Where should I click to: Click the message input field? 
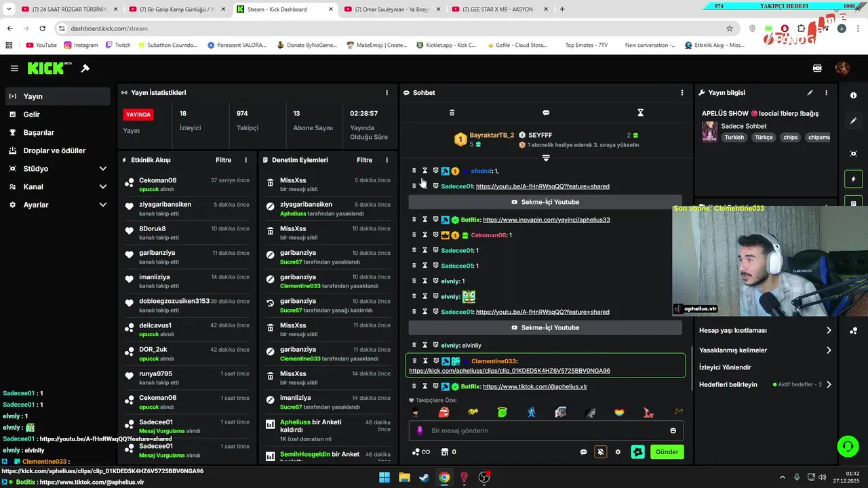tap(546, 430)
